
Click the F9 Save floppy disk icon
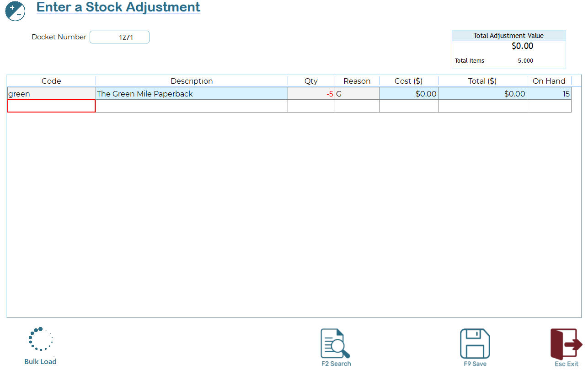475,344
